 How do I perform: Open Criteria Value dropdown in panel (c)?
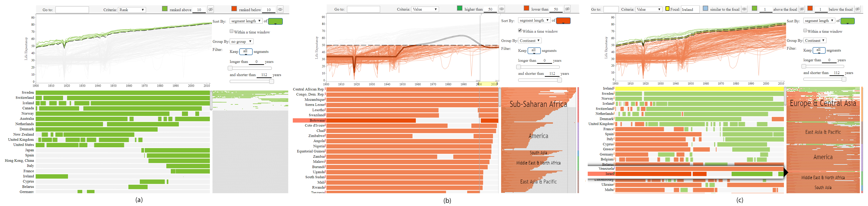tap(649, 9)
